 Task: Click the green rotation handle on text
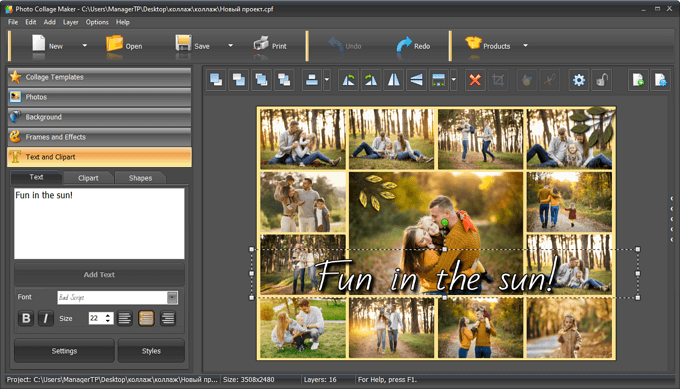[445, 222]
